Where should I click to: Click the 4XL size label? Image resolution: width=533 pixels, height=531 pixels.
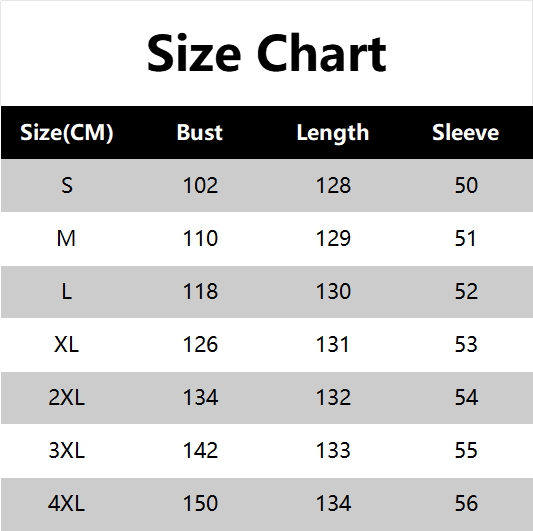(x=67, y=503)
